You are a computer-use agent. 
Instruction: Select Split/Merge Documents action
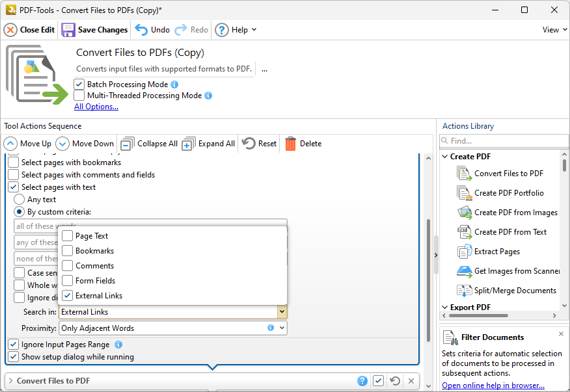pyautogui.click(x=506, y=291)
